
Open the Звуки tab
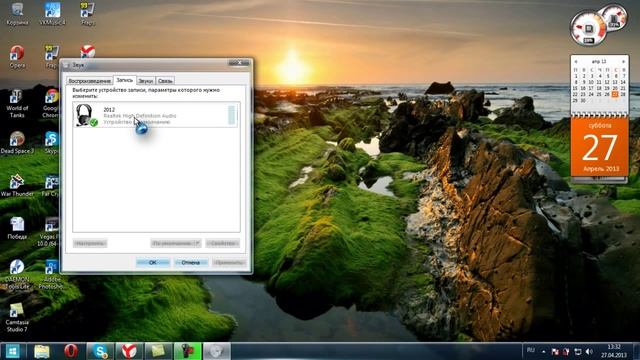(146, 81)
